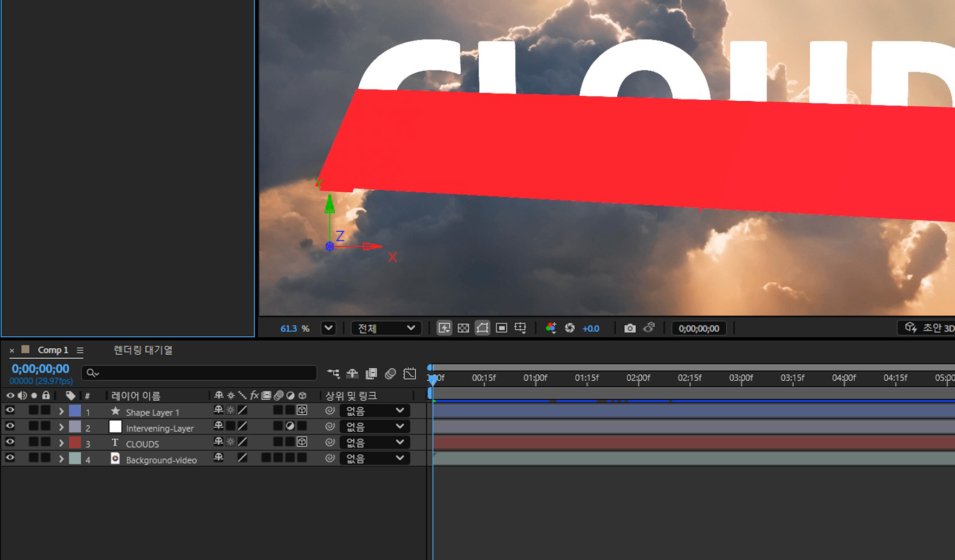Toggle fast previews in the viewer toolbar
This screenshot has width=955, height=560.
tap(444, 328)
